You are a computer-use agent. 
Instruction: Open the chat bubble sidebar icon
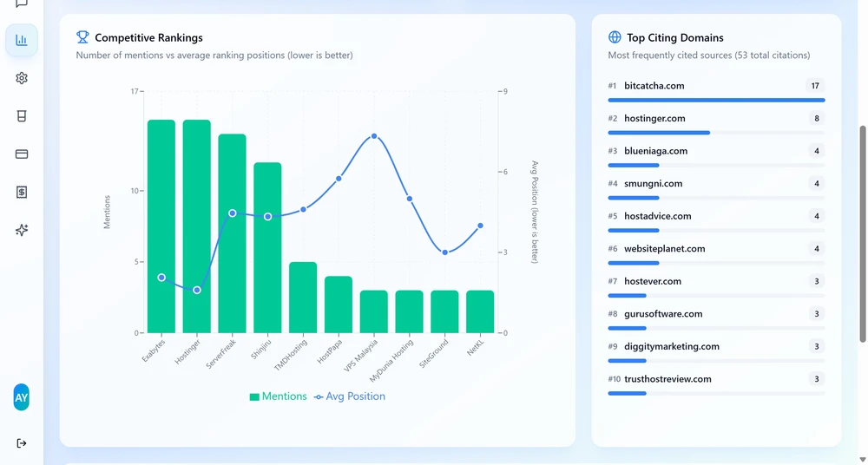22,3
